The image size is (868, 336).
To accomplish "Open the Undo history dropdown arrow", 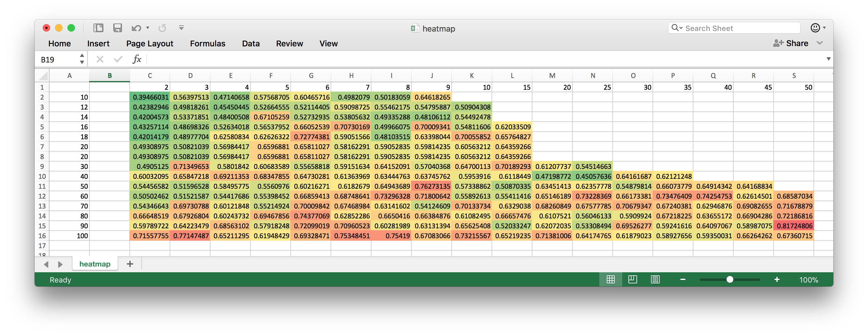I will (148, 28).
